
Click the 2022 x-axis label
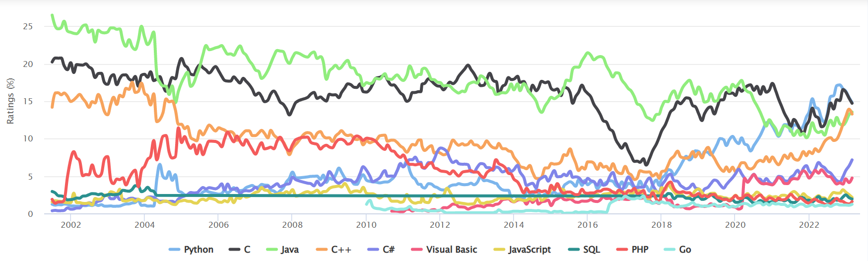809,225
